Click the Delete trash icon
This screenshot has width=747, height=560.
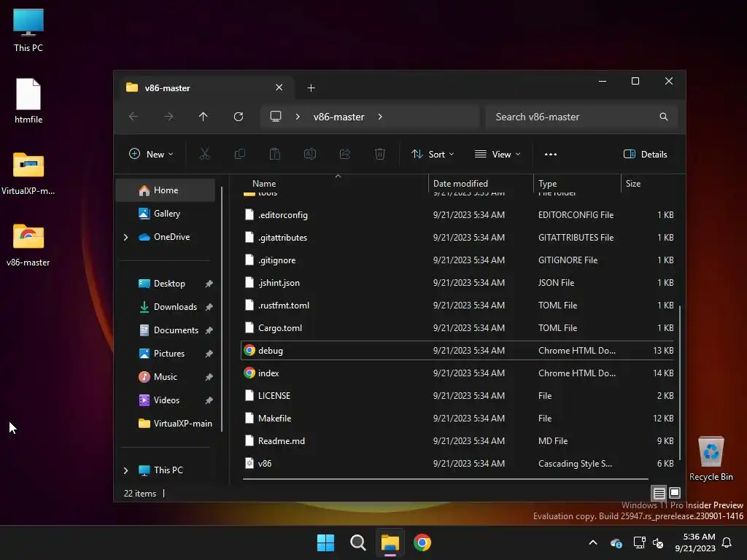pos(379,154)
